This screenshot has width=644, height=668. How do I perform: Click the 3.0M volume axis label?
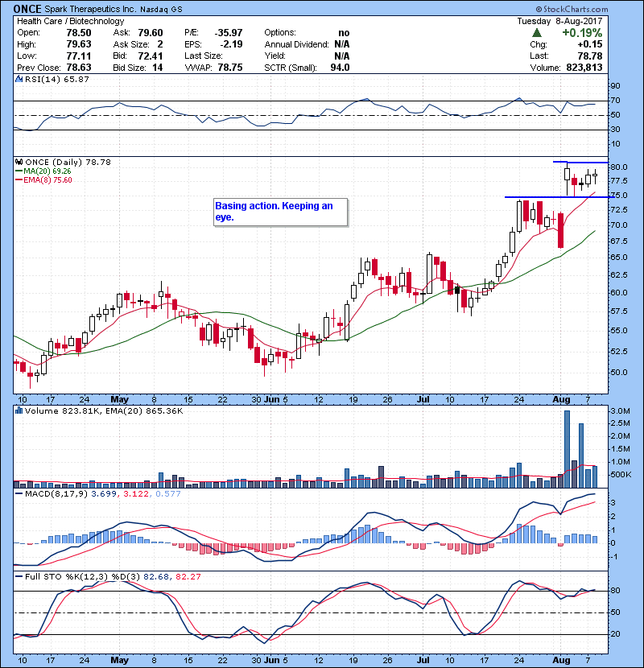point(620,411)
